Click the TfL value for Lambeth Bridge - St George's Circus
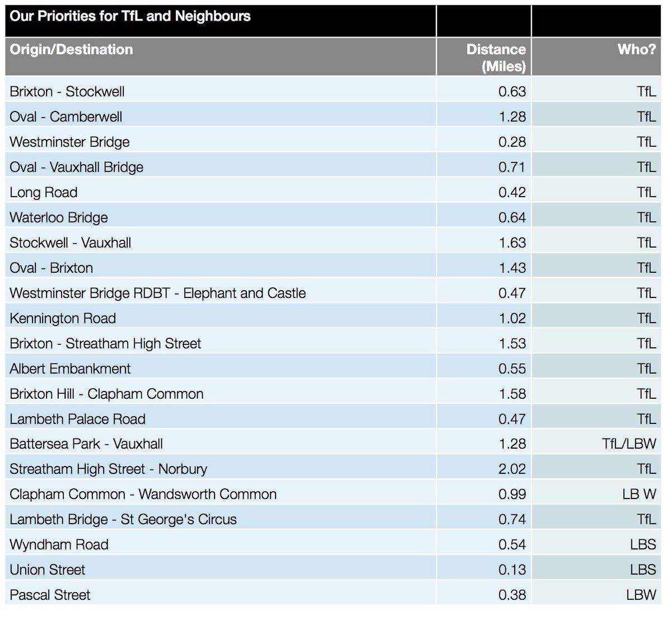This screenshot has width=672, height=624. pyautogui.click(x=646, y=519)
